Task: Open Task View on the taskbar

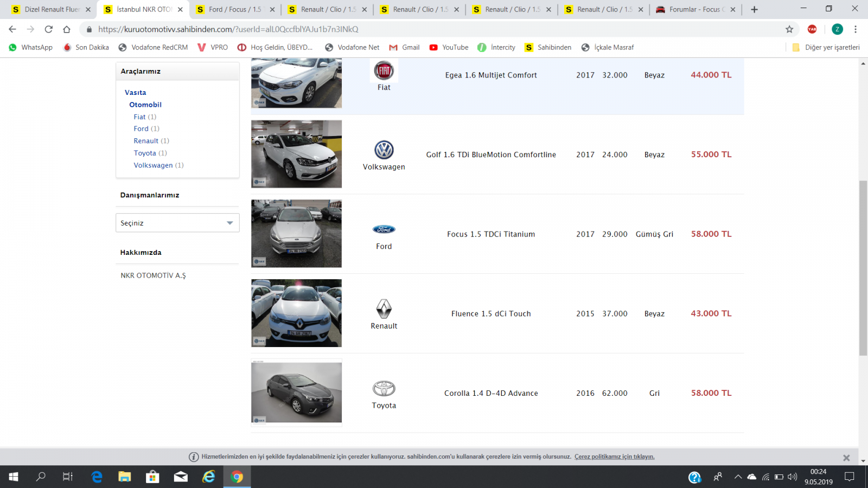Action: (68, 477)
